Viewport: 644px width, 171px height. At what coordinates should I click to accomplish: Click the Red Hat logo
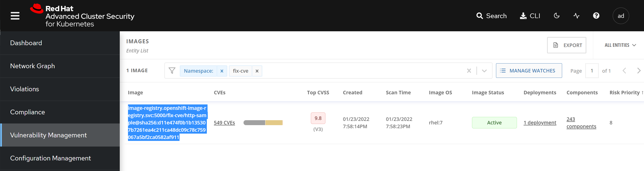82,16
